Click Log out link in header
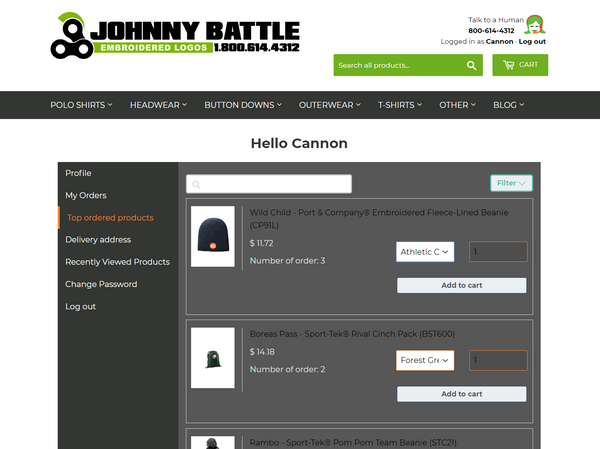The image size is (600, 449). coord(532,41)
